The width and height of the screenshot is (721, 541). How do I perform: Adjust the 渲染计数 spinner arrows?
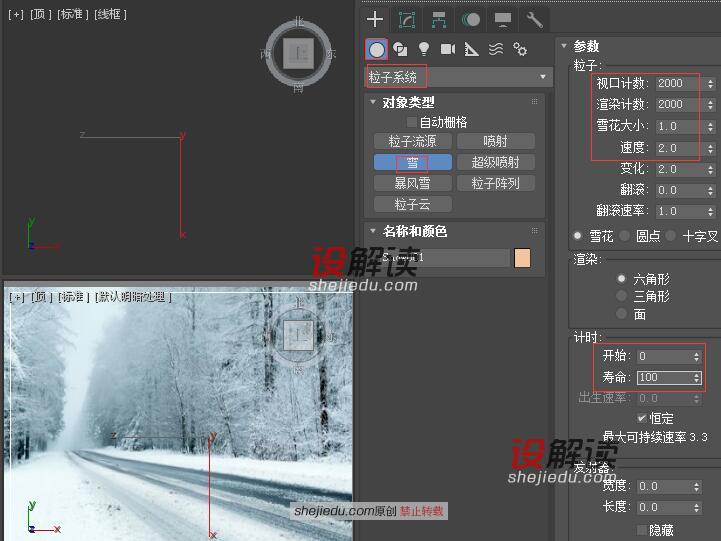(x=710, y=105)
